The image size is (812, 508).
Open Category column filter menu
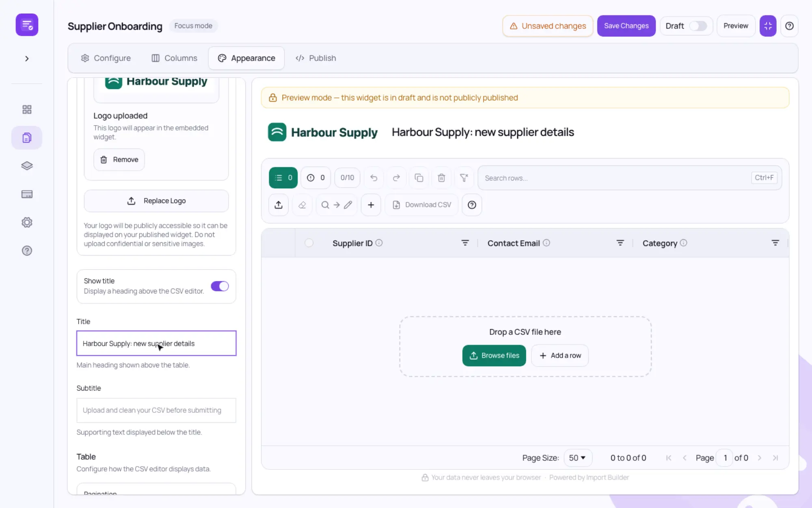(775, 243)
